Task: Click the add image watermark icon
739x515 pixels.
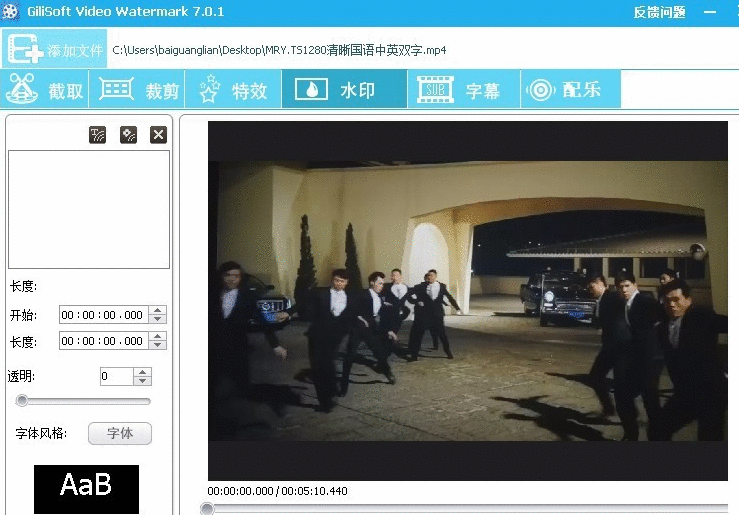Action: coord(128,135)
